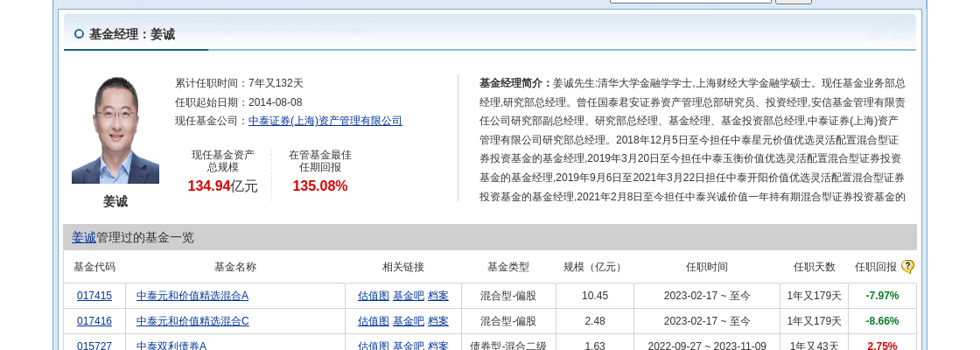Open 基金吧 for fund 017415
The height and width of the screenshot is (350, 980).
(x=408, y=296)
